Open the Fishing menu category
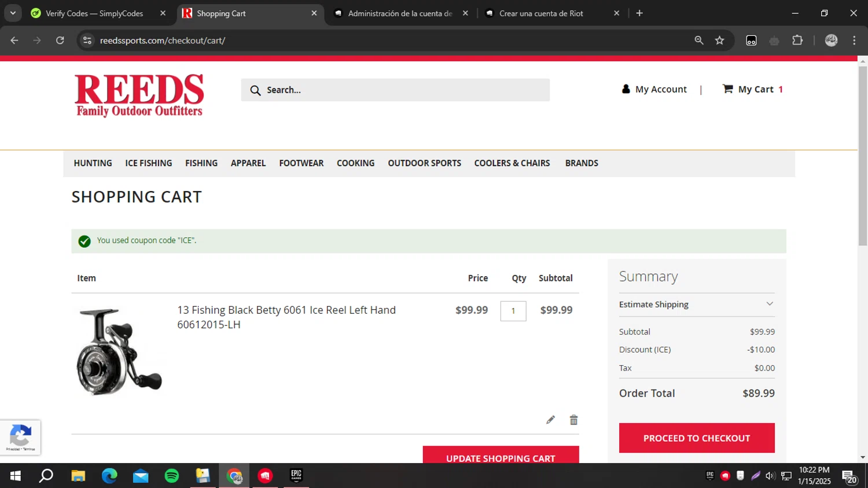This screenshot has width=868, height=488. click(x=201, y=163)
